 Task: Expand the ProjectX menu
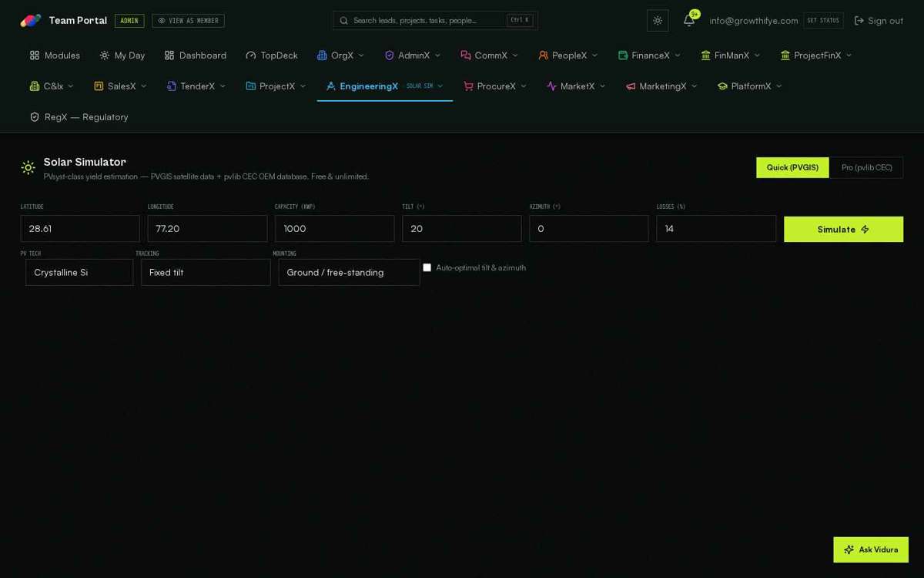tap(276, 86)
